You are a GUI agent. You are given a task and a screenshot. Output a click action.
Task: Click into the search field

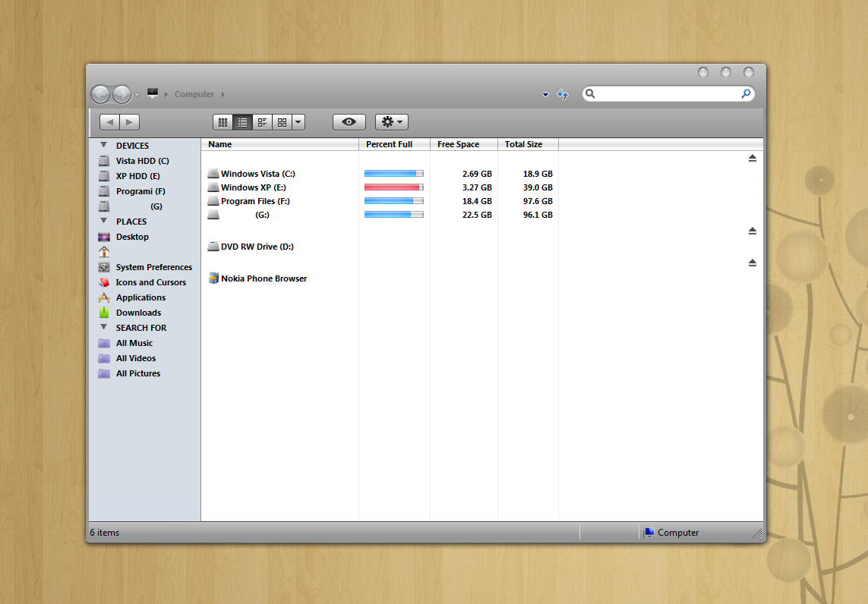point(668,93)
